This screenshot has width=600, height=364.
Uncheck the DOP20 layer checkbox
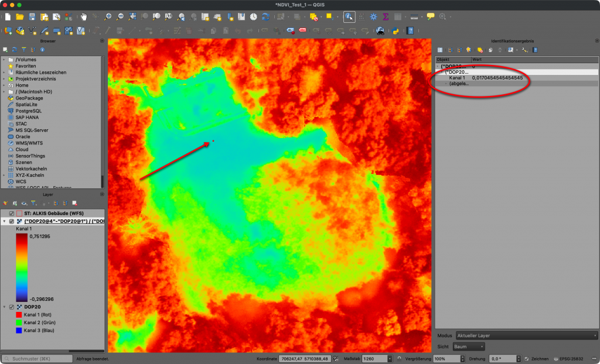(x=12, y=307)
